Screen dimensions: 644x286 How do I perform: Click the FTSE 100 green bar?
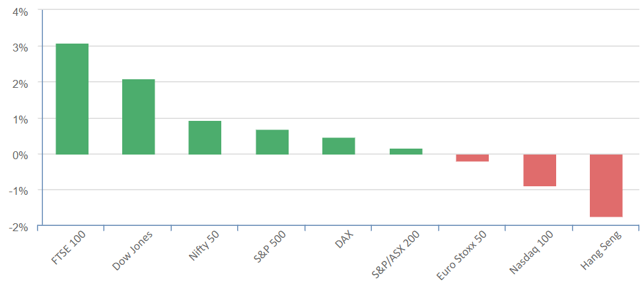(72, 99)
